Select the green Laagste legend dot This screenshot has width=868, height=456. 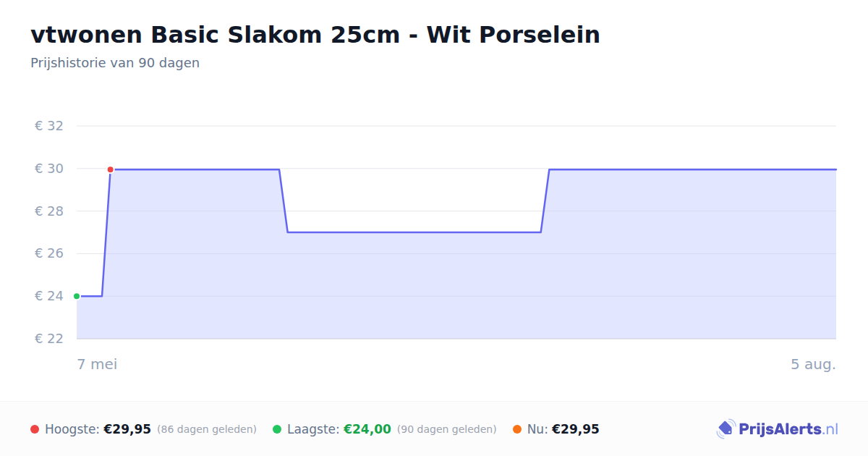coord(277,429)
